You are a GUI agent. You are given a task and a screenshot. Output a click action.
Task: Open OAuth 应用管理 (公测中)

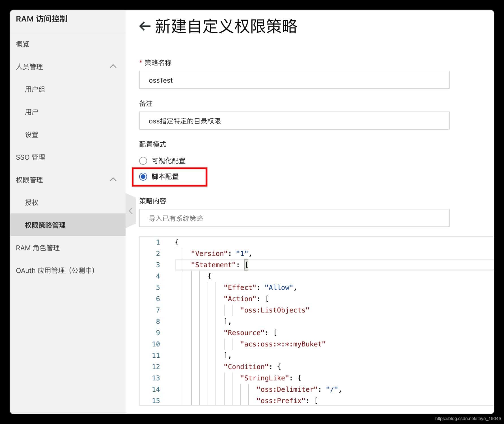[x=55, y=270]
